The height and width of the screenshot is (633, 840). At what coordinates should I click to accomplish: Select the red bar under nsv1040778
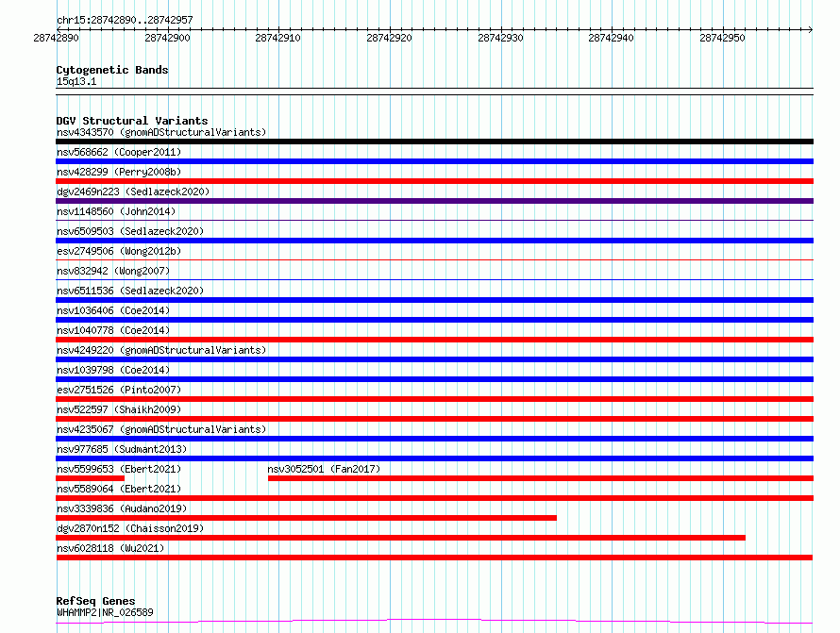click(x=434, y=340)
